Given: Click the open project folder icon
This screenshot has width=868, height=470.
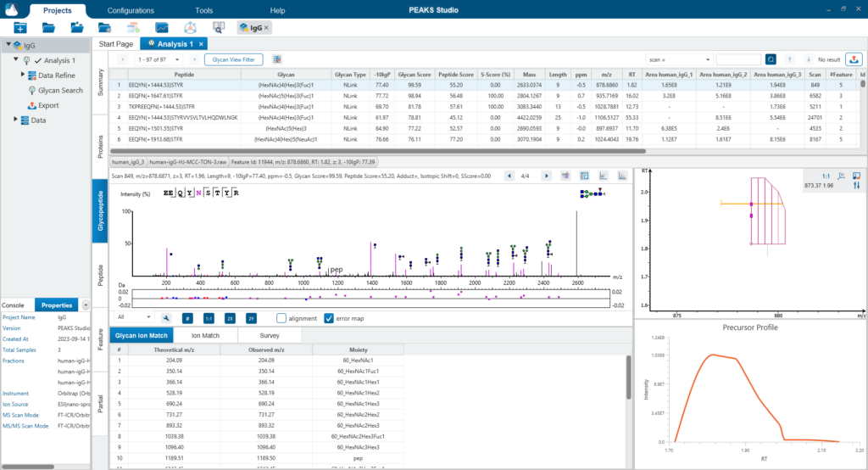Looking at the screenshot, I should [48, 28].
